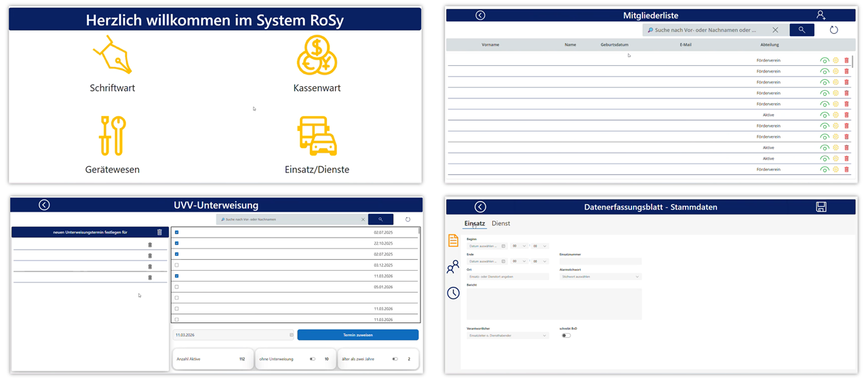Open the people section in the Datenerfassungsblatt sidebar
868x378 pixels.
tap(453, 267)
